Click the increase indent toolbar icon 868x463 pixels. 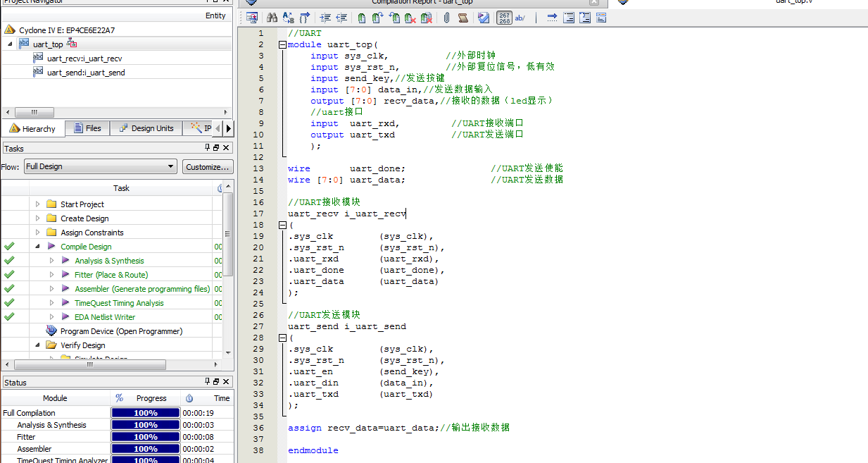[325, 18]
